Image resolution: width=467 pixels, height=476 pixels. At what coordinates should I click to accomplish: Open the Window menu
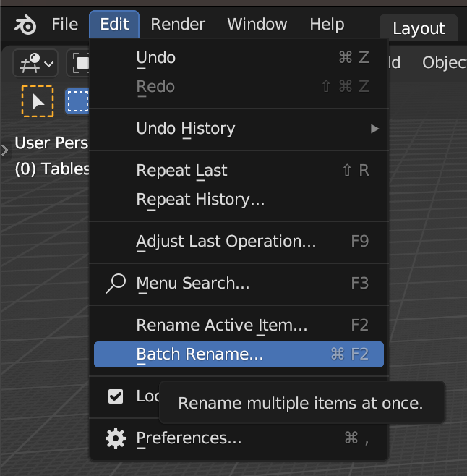[x=257, y=25]
